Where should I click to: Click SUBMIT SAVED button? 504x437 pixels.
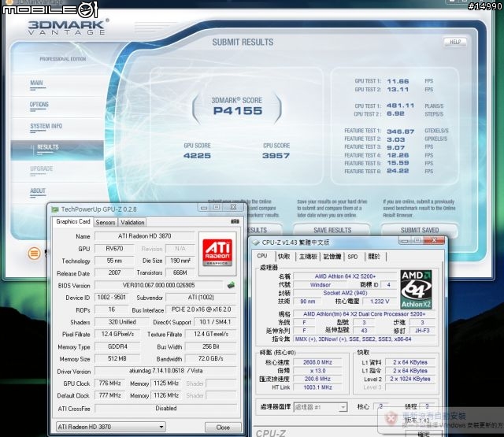pos(420,230)
